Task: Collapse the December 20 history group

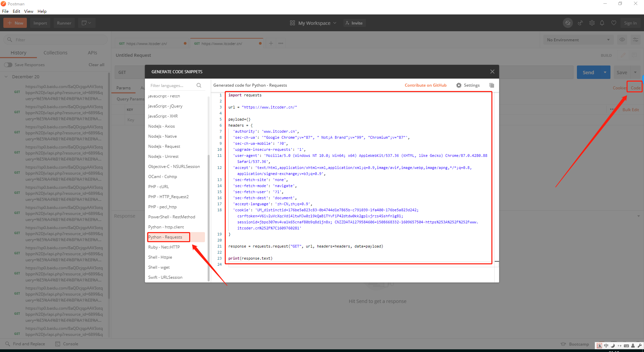Action: click(6, 77)
